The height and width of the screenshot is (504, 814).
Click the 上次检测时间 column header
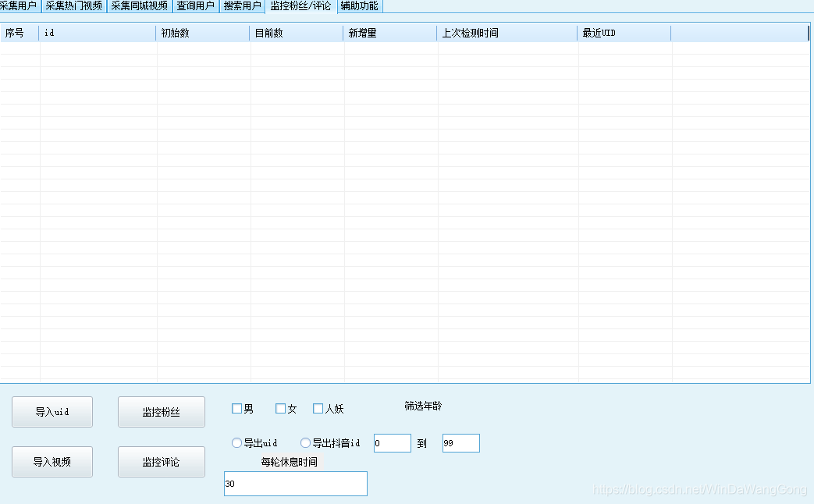507,34
